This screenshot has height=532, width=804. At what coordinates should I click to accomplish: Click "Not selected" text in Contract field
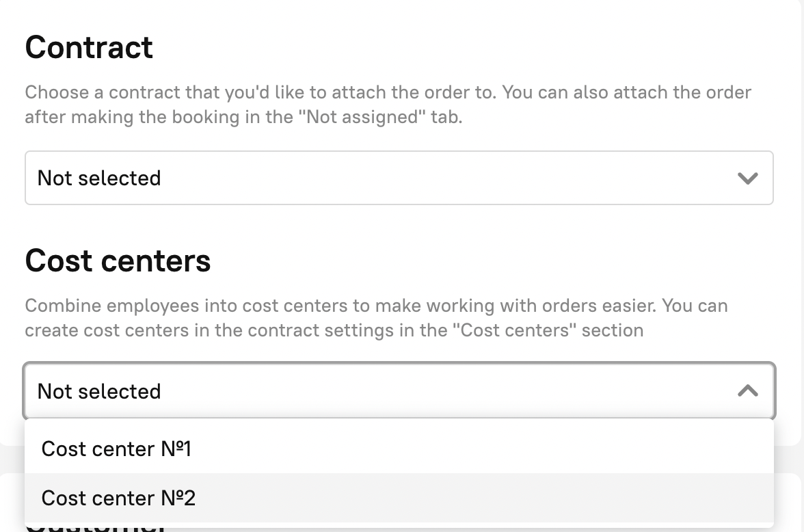click(x=99, y=178)
